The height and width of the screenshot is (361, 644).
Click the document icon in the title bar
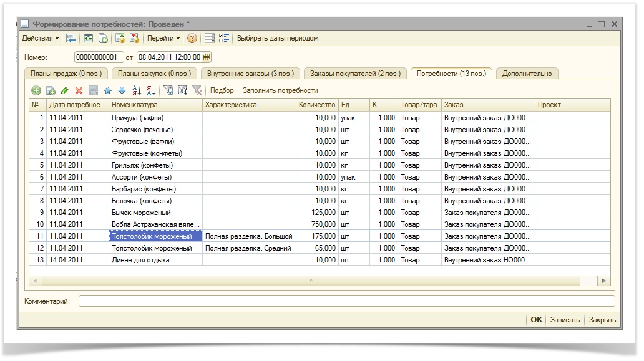click(24, 24)
